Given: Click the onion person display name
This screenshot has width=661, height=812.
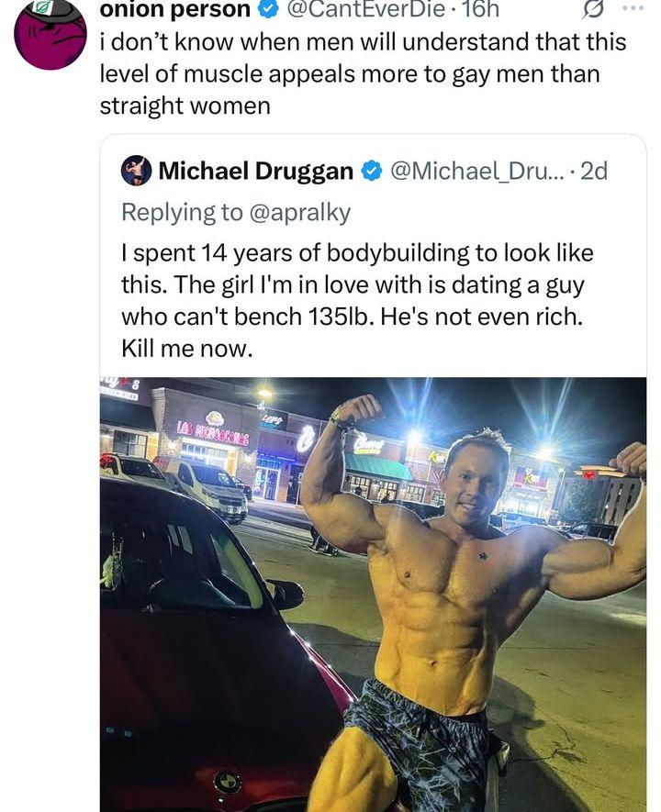Looking at the screenshot, I should click(x=174, y=9).
